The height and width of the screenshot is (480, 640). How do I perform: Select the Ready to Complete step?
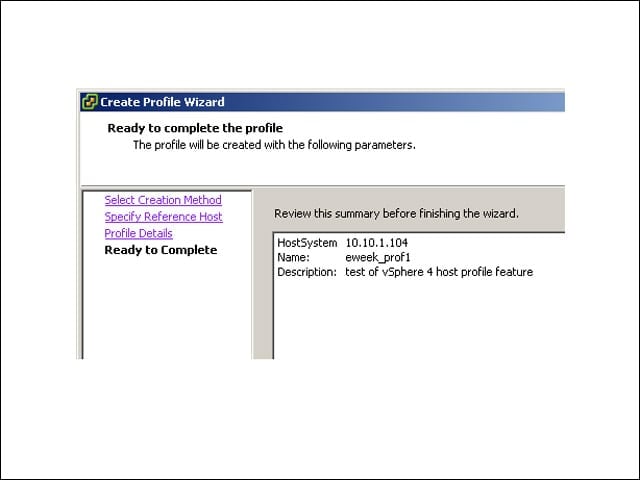(161, 250)
